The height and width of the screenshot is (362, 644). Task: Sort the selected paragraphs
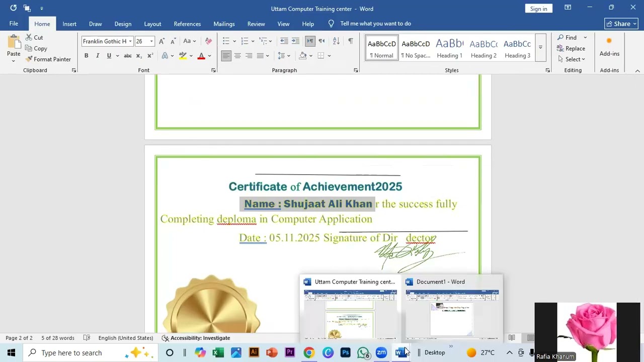336,41
